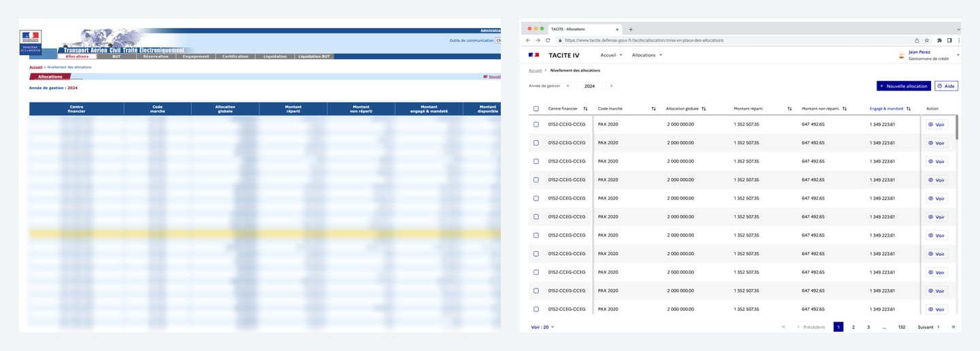980x351 pixels.
Task: Tick the select-all checkbox in table header
Action: pos(536,109)
